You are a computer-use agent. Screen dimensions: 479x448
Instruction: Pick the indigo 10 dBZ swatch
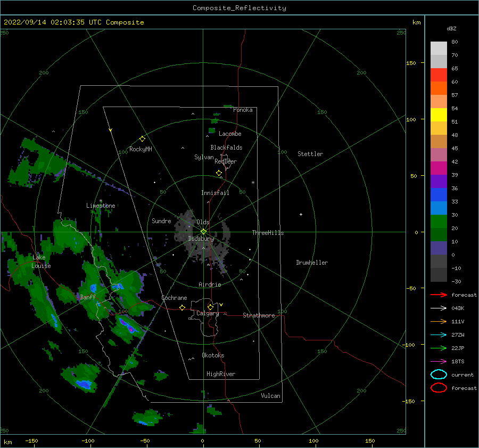pos(439,248)
